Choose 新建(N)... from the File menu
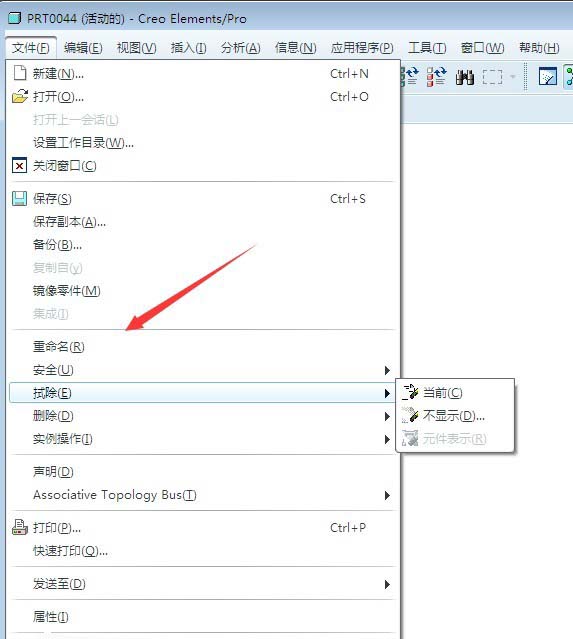This screenshot has height=639, width=573. [x=203, y=74]
